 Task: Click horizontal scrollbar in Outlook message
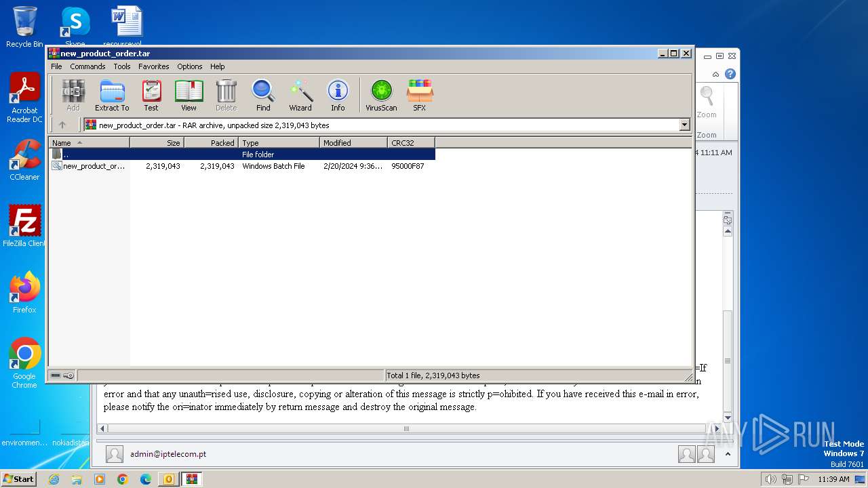(x=407, y=428)
